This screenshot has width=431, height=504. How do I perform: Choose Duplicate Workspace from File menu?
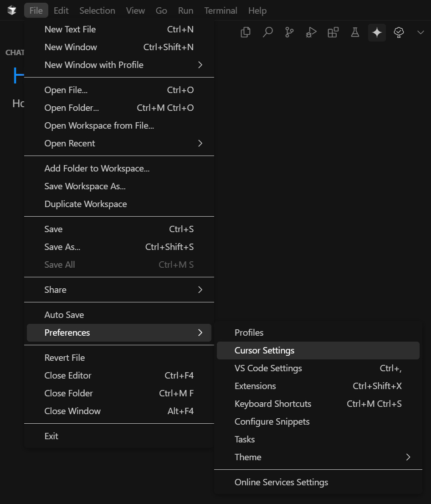click(x=85, y=204)
